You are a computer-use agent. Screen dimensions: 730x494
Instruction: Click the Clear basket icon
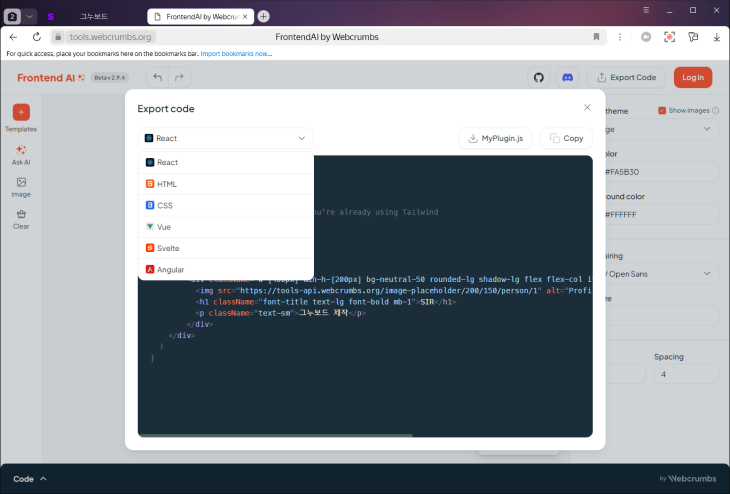click(x=21, y=219)
